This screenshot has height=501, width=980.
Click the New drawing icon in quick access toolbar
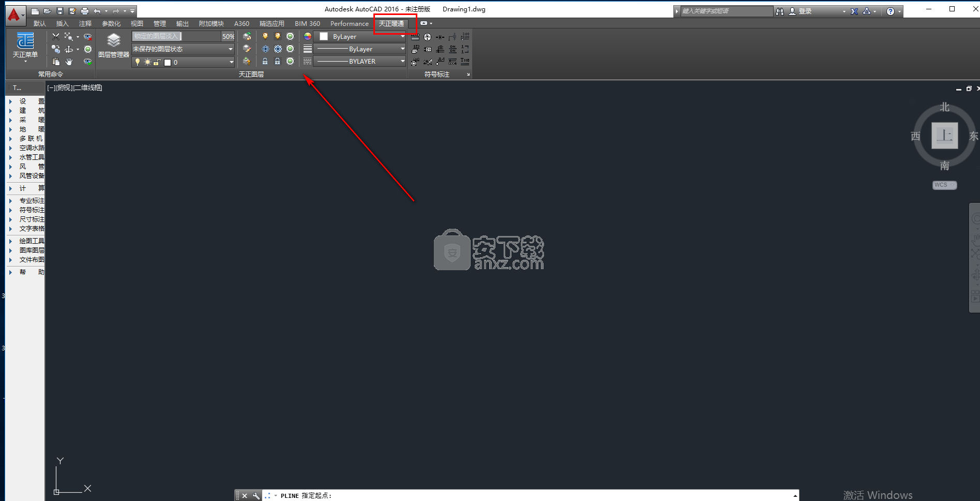[x=35, y=11]
